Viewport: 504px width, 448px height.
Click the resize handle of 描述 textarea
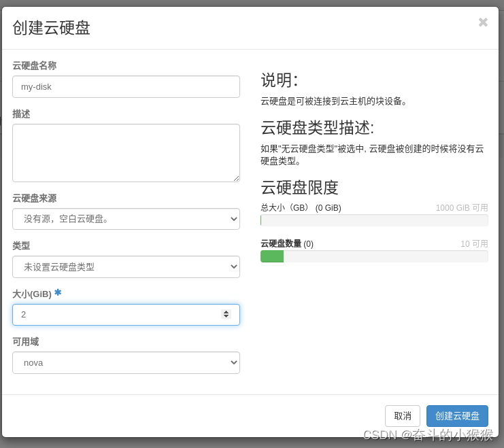pos(236,178)
